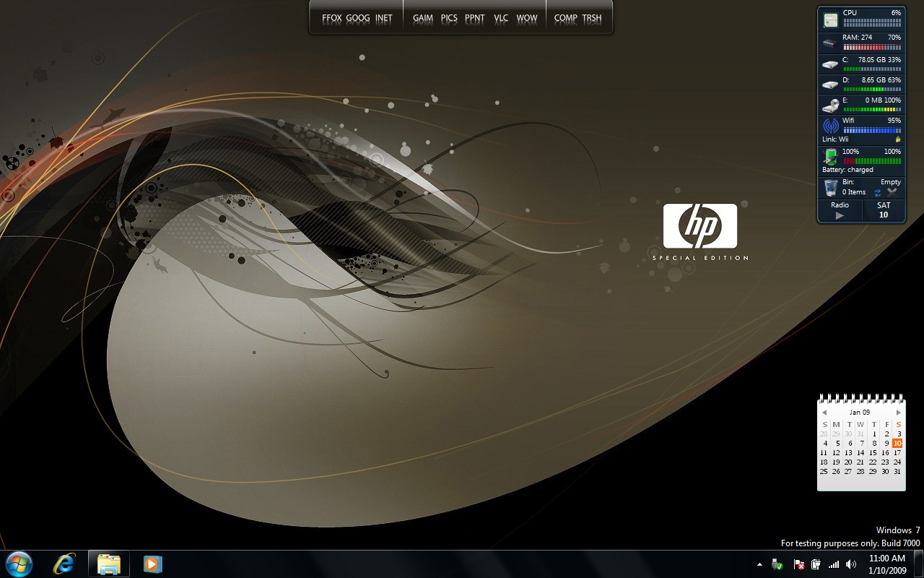Click the 0 Items bin count
Viewport: 924px width, 578px height.
[x=854, y=192]
